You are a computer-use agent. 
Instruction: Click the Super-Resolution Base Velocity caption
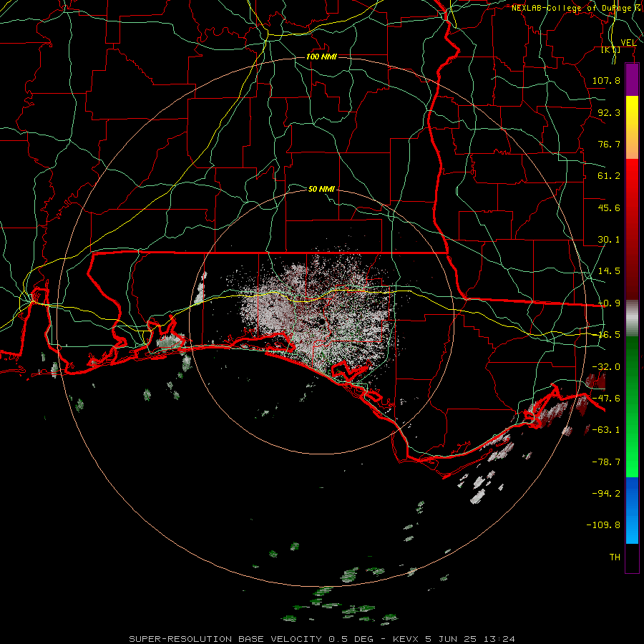click(321, 639)
